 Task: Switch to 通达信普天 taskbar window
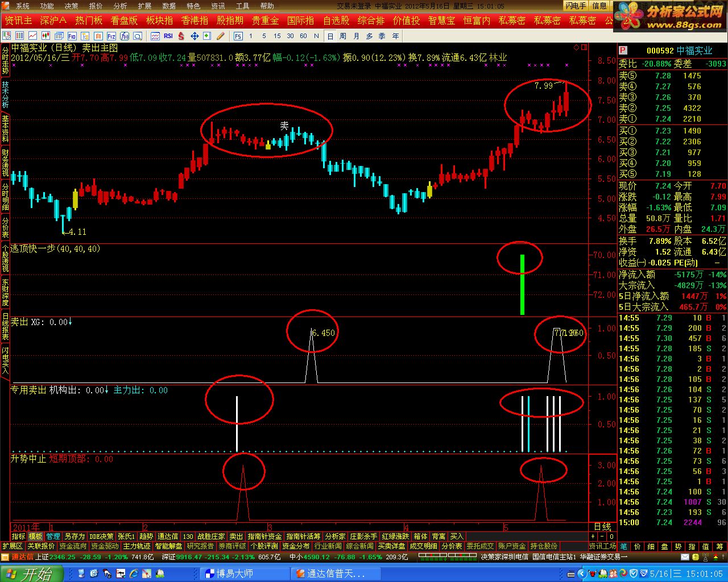[334, 574]
